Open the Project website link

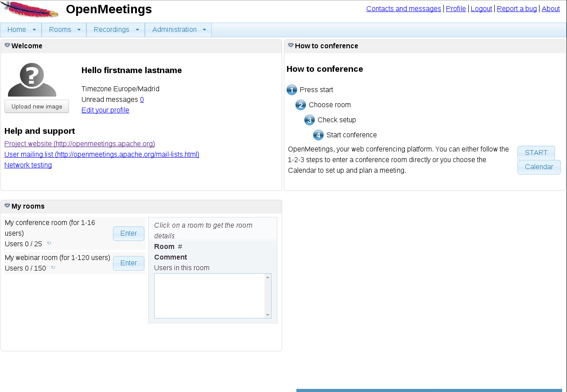pyautogui.click(x=80, y=144)
